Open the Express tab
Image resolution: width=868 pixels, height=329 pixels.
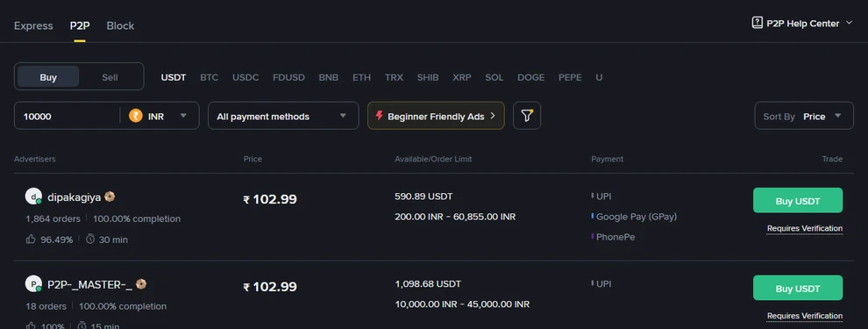pyautogui.click(x=33, y=25)
